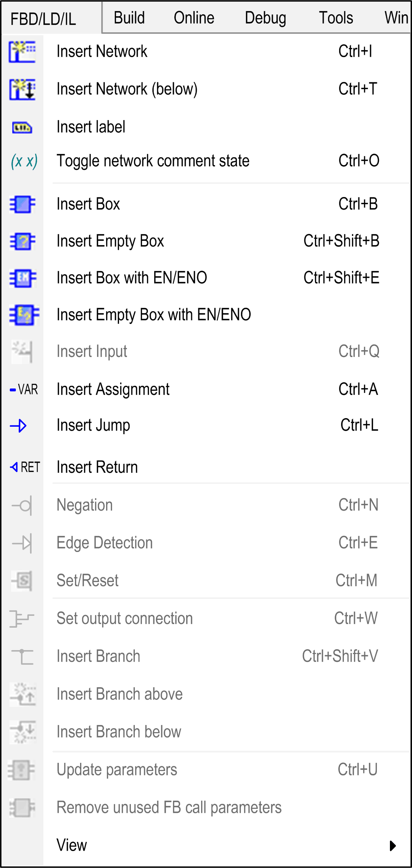412x868 pixels.
Task: Click the Insert label icon
Action: (x=22, y=127)
